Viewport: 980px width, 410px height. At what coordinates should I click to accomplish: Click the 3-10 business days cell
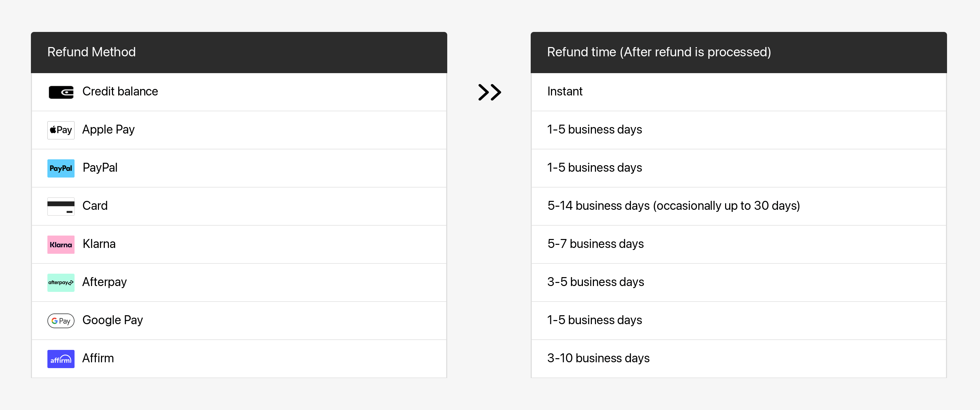pos(598,358)
